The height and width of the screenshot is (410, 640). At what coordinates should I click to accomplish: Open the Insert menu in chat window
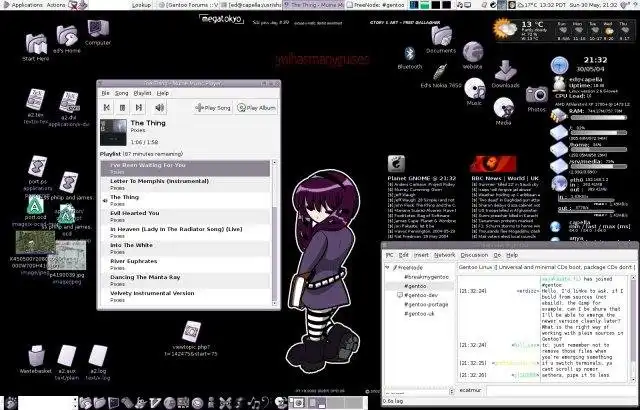[x=421, y=255]
